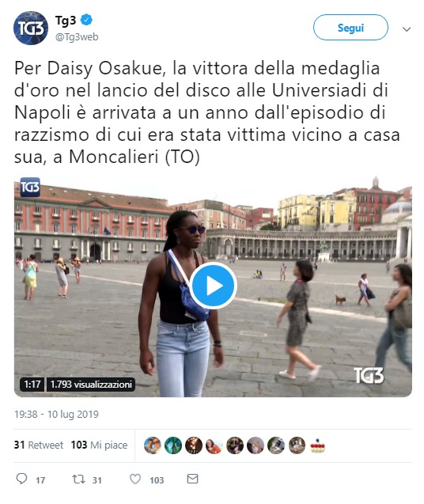
Task: Click the third liker avatar in the row
Action: (x=194, y=445)
